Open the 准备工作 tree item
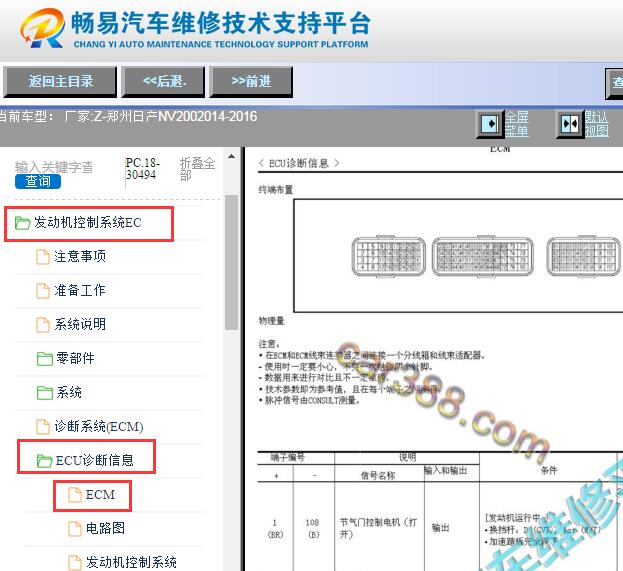623x571 pixels. tap(80, 290)
